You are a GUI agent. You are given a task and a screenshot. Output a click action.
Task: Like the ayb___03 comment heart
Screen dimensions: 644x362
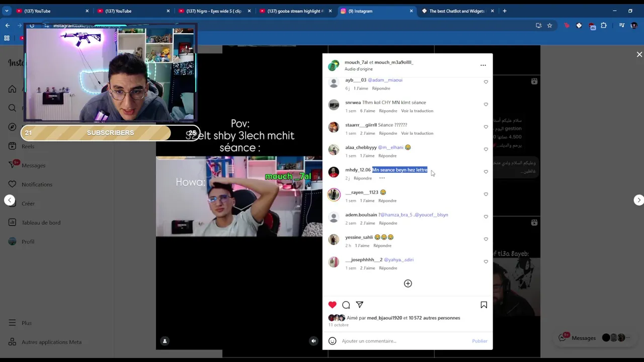coord(486,82)
